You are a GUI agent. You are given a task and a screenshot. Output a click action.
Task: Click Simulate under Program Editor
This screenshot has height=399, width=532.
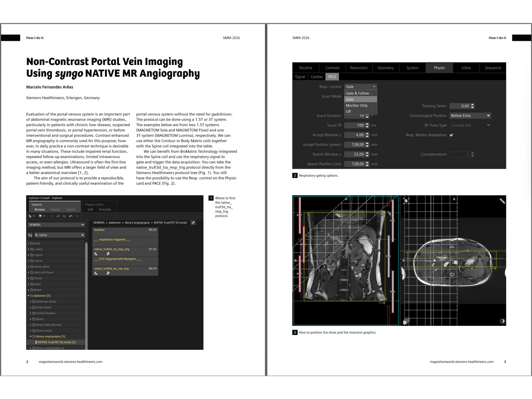(x=105, y=210)
